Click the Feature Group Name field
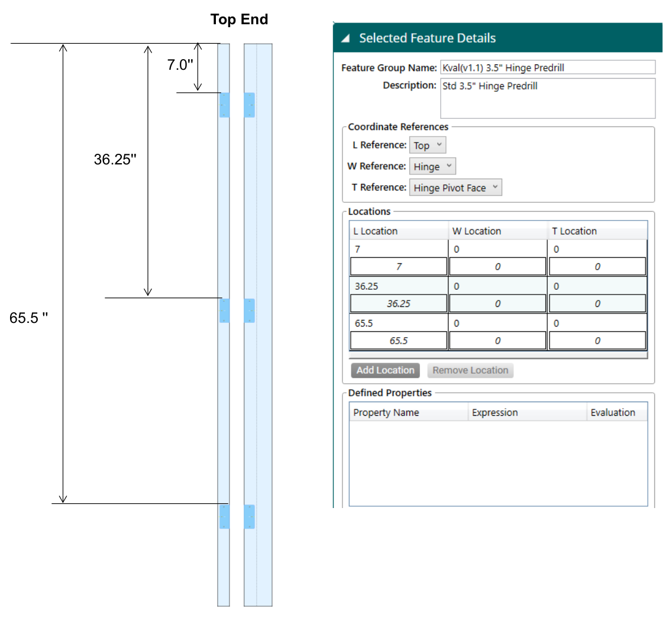The image size is (672, 621). coord(548,67)
